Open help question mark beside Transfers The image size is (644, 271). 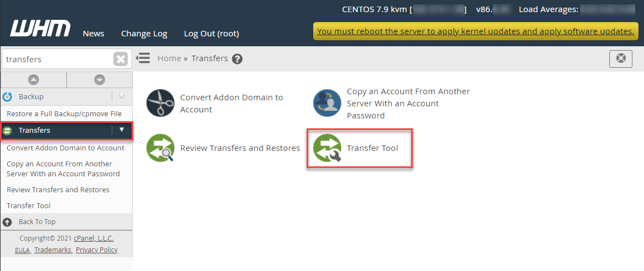pyautogui.click(x=237, y=59)
